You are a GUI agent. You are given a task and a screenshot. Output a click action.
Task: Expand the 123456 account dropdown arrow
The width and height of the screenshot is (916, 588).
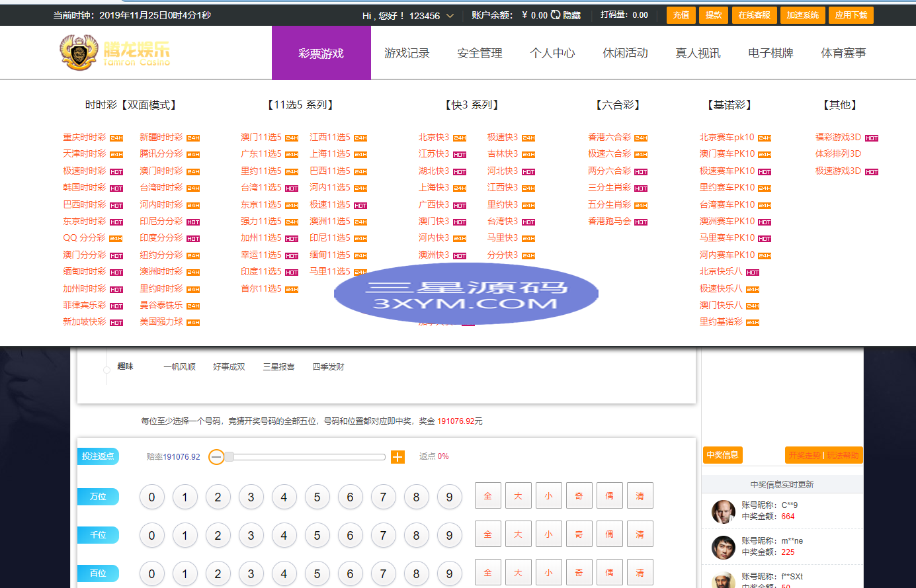click(x=450, y=16)
